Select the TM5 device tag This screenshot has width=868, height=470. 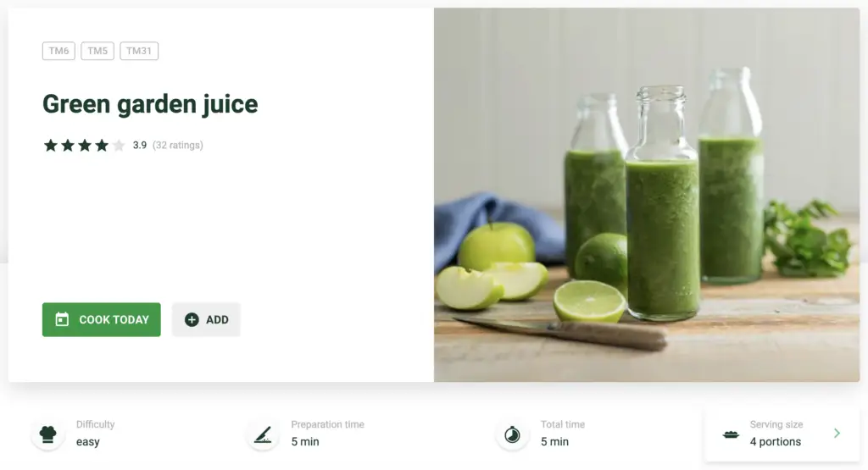(97, 51)
